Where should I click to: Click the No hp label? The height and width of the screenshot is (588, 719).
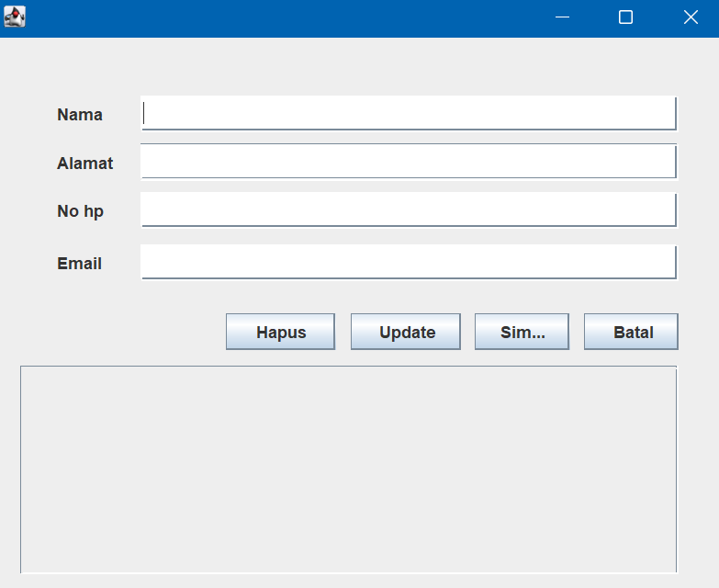[x=80, y=211]
